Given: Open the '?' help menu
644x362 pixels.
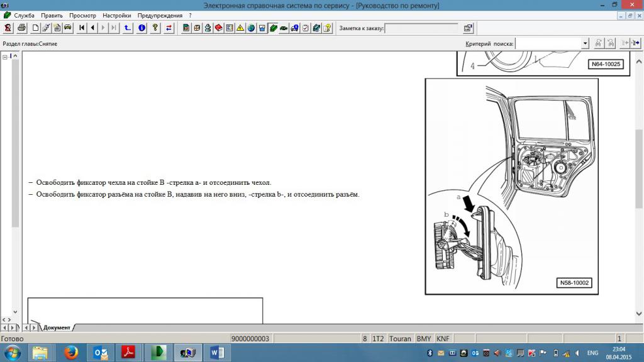Looking at the screenshot, I should click(x=190, y=15).
